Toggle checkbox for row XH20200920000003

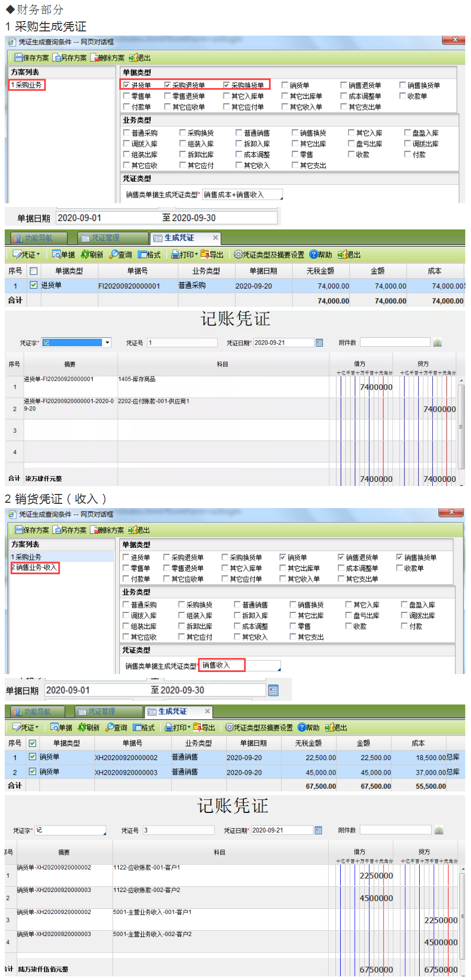(32, 772)
